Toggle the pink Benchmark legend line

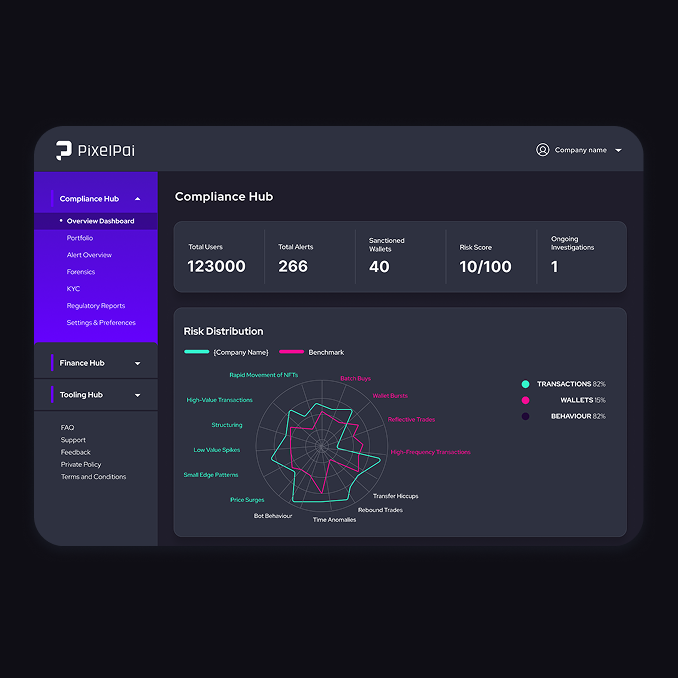click(x=291, y=352)
